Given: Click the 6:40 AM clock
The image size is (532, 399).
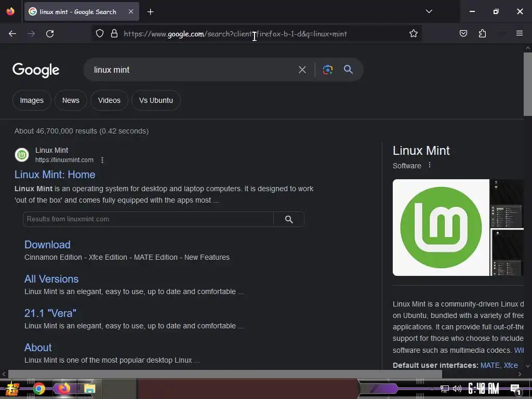Looking at the screenshot, I should (484, 389).
